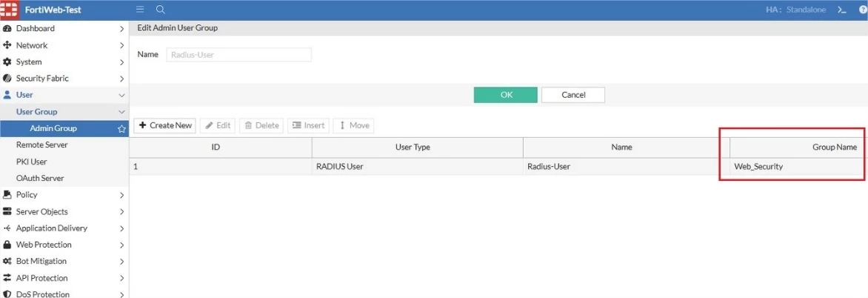Screen dimensions: 868x298
Task: Click the Edit toolbar button
Action: tap(218, 125)
